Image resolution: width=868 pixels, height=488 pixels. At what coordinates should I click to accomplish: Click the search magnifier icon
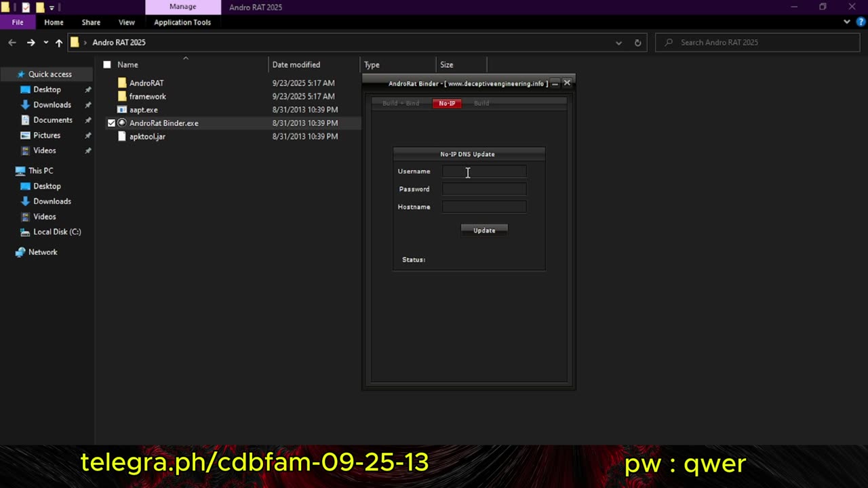(x=669, y=42)
